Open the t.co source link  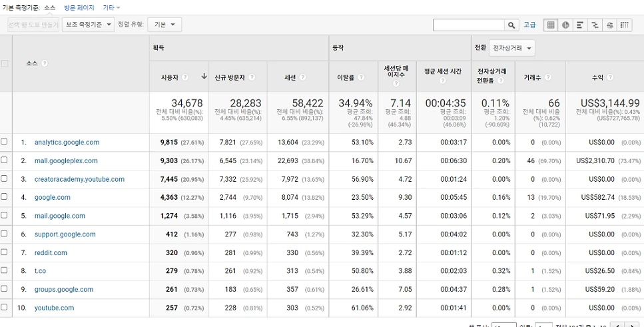click(x=40, y=270)
